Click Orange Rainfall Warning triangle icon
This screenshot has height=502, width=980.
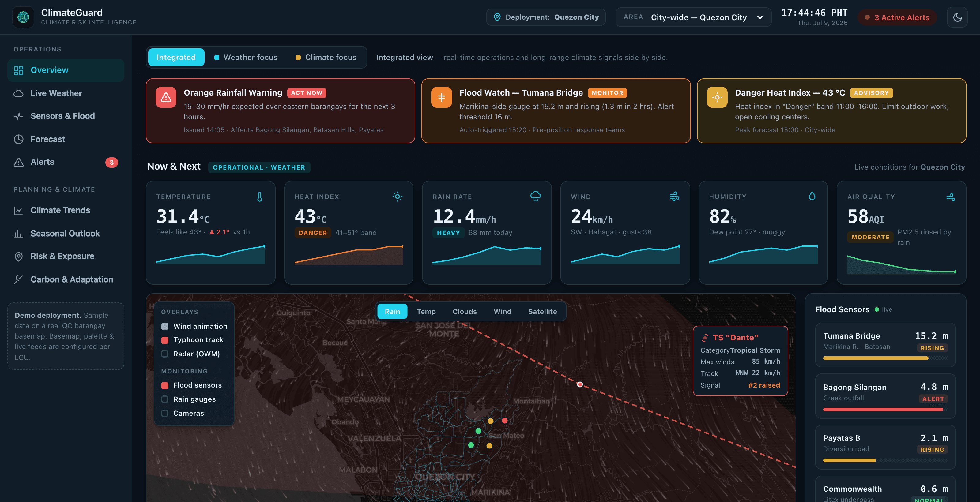pos(166,97)
